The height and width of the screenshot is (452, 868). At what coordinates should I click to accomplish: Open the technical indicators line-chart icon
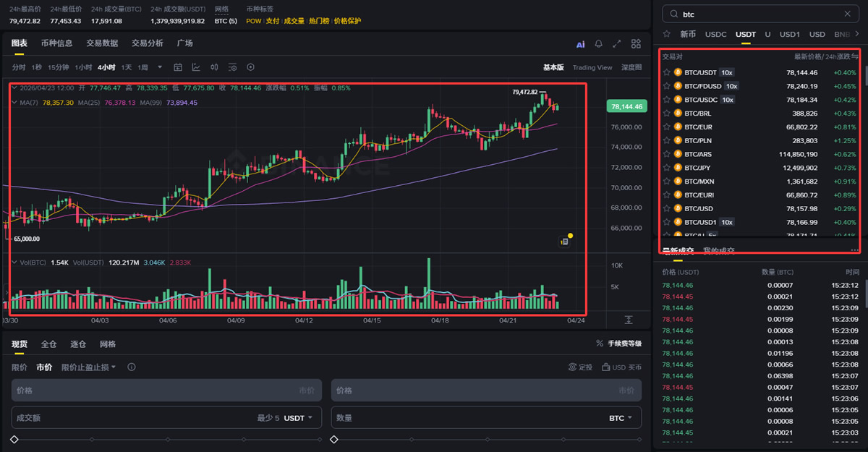pyautogui.click(x=196, y=67)
